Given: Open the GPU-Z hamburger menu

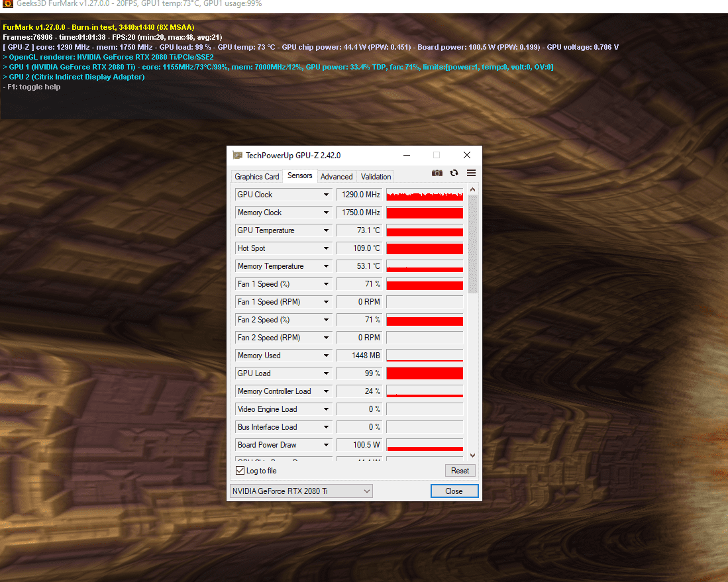Looking at the screenshot, I should (471, 173).
